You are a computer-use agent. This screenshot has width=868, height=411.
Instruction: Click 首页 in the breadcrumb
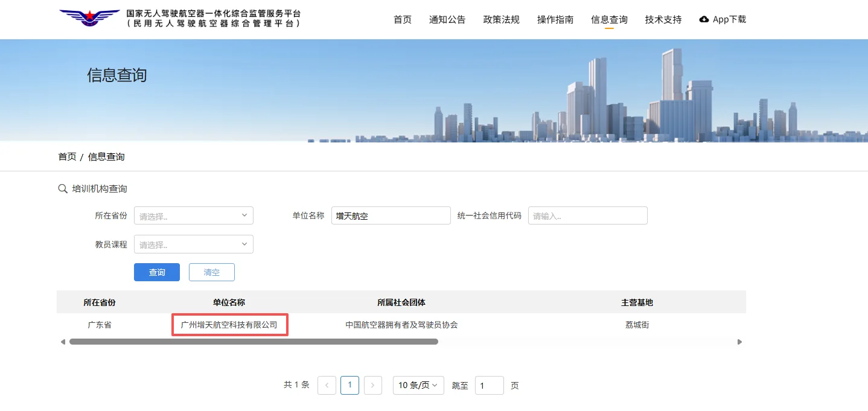67,157
